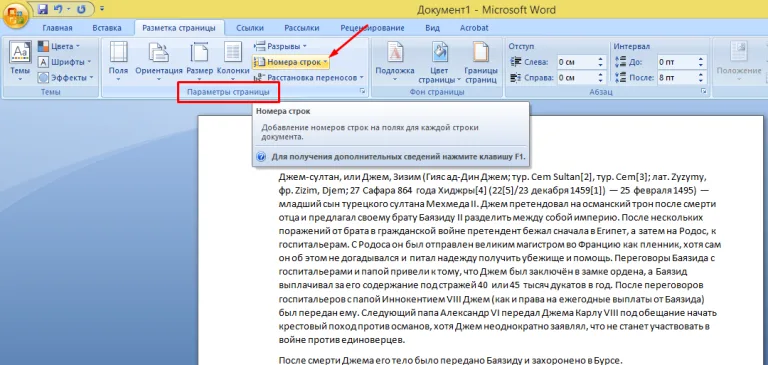Undo the last action
The width and height of the screenshot is (768, 365).
coord(57,9)
